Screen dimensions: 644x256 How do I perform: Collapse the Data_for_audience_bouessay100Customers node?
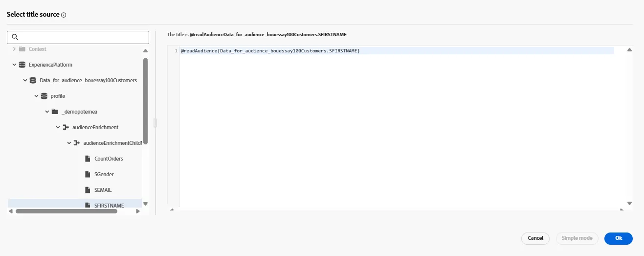(x=25, y=80)
